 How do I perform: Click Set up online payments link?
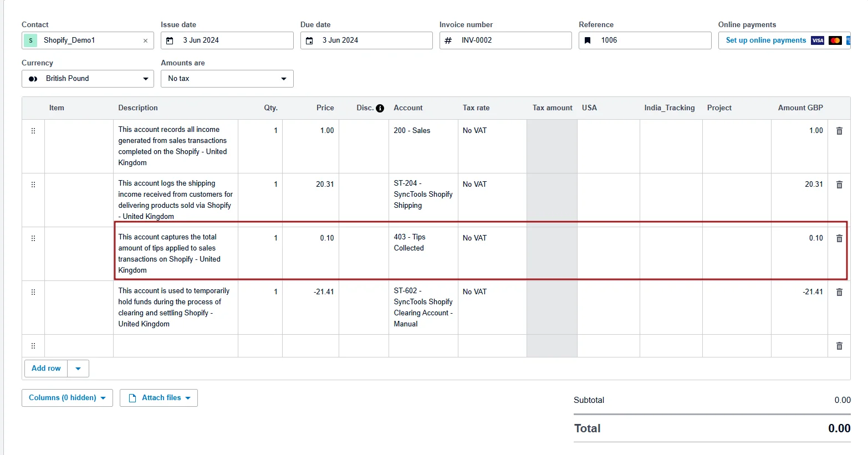(765, 40)
